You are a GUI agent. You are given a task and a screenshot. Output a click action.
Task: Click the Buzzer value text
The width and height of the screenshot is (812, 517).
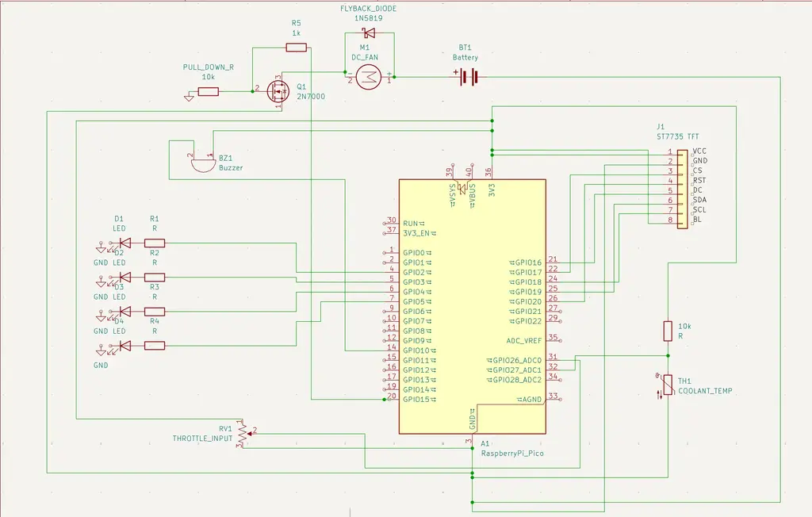tap(231, 168)
